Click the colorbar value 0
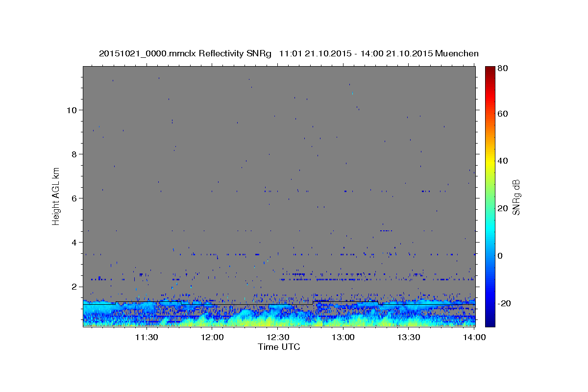Viewport: 588px width, 392px height. 501,256
